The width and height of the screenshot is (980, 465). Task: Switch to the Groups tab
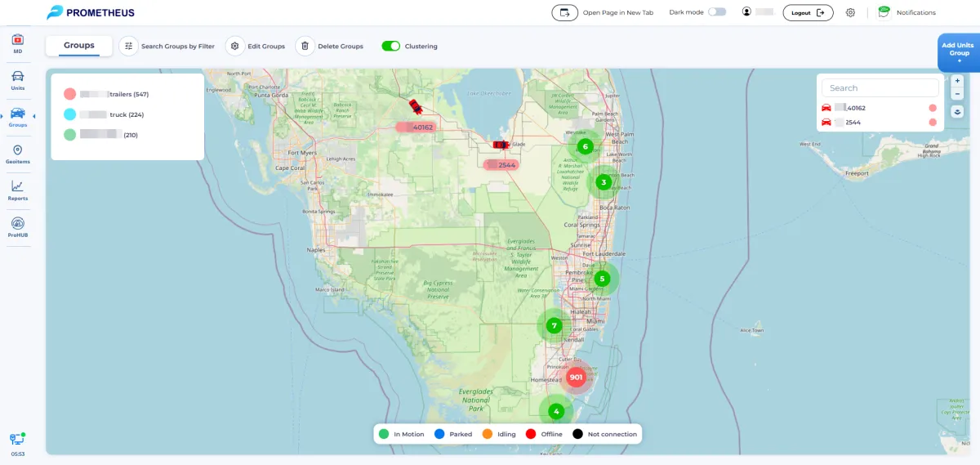pyautogui.click(x=79, y=46)
